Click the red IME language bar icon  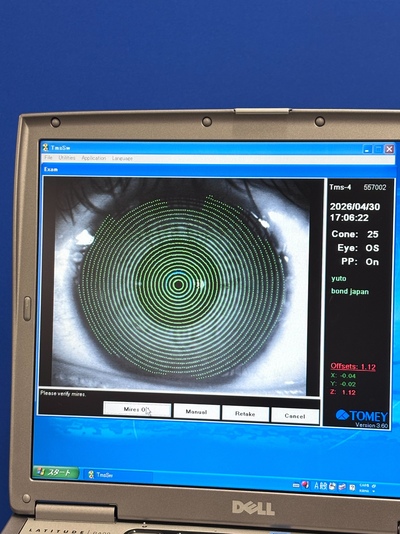point(305,485)
